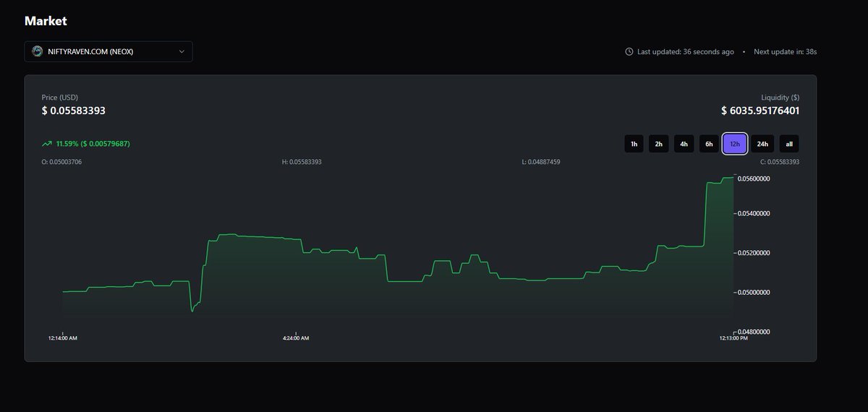The image size is (868, 412).
Task: Click the green upward trend arrow icon
Action: click(47, 144)
